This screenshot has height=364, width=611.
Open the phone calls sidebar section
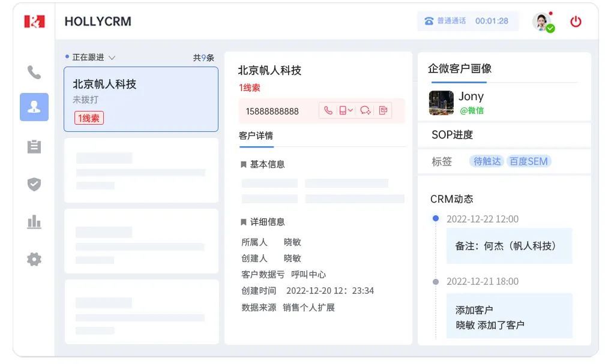34,73
